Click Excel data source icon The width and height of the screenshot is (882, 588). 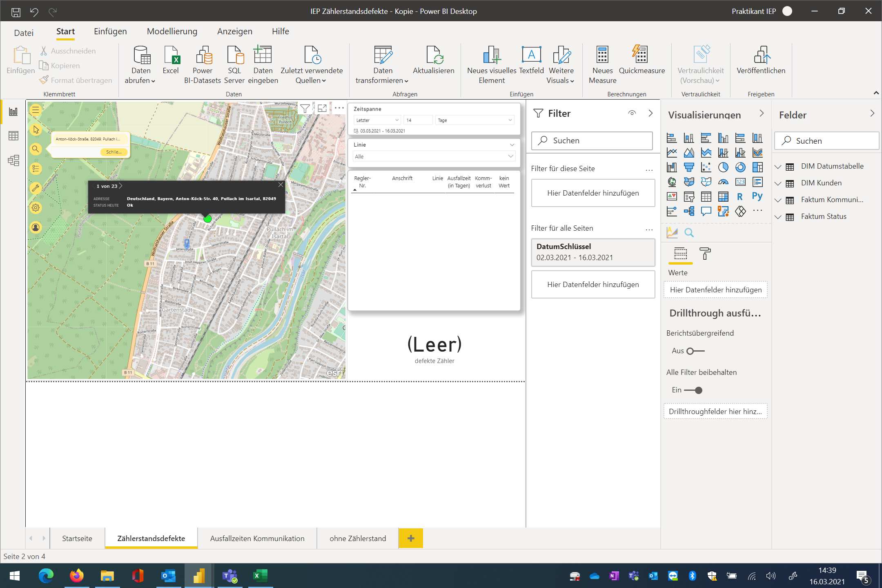tap(171, 60)
